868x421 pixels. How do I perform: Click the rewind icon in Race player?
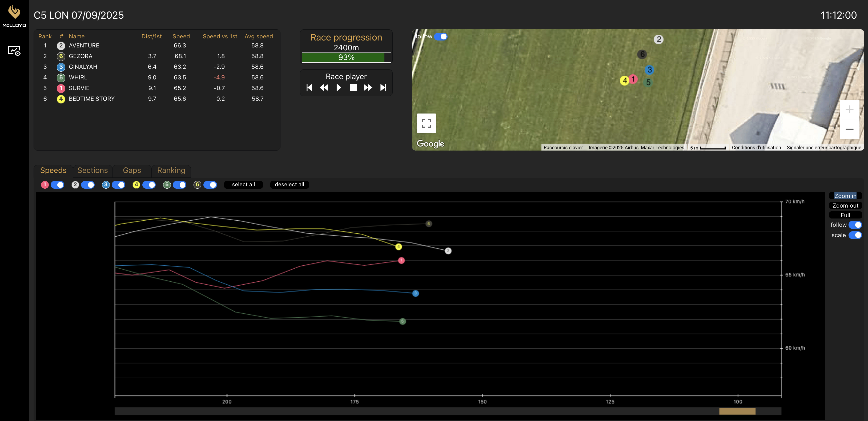pos(324,88)
